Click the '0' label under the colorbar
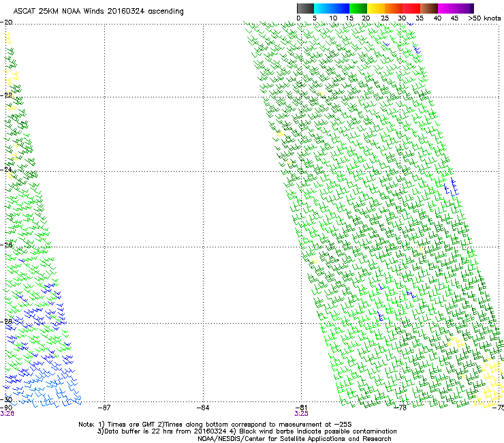504x443 pixels. tap(298, 18)
